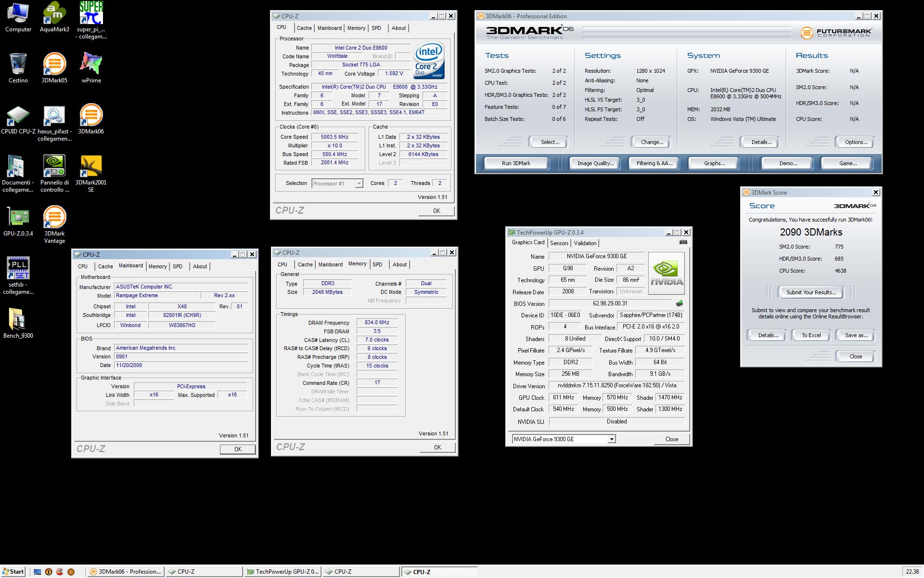Open CPU tab in Memory CPU-Z window

pos(282,264)
